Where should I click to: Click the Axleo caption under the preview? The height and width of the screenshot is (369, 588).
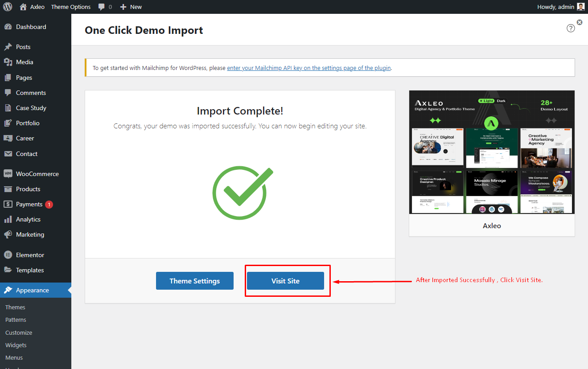492,225
